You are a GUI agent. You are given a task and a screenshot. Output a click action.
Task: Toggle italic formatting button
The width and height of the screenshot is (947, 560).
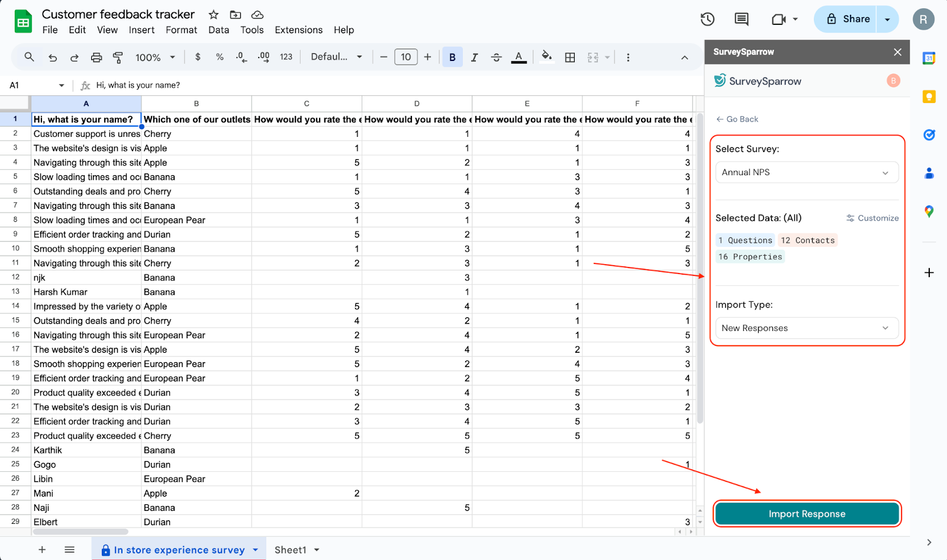pos(474,57)
